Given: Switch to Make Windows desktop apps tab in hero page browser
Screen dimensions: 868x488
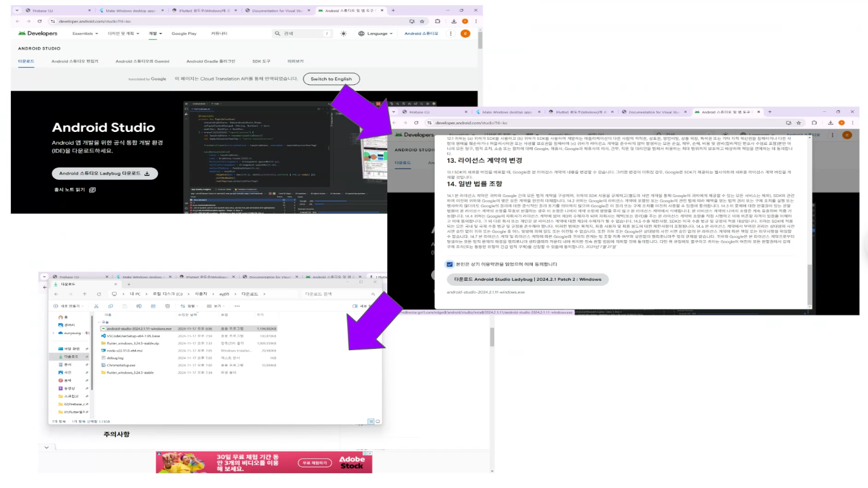Looking at the screenshot, I should [x=132, y=11].
